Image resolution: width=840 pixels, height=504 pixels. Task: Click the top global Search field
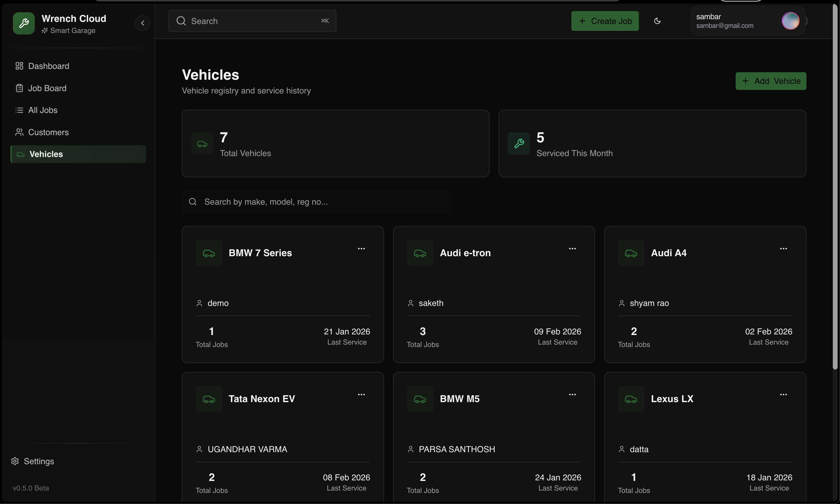(252, 21)
